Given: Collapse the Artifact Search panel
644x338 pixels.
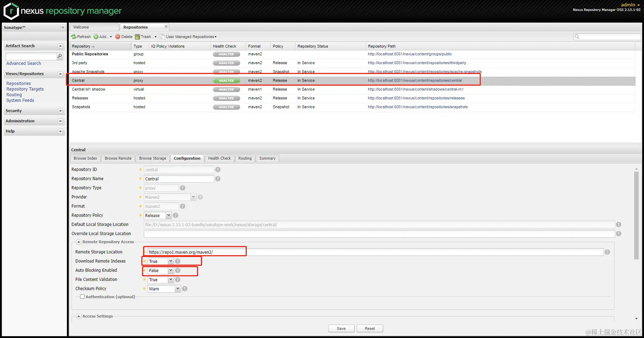Looking at the screenshot, I should click(60, 46).
